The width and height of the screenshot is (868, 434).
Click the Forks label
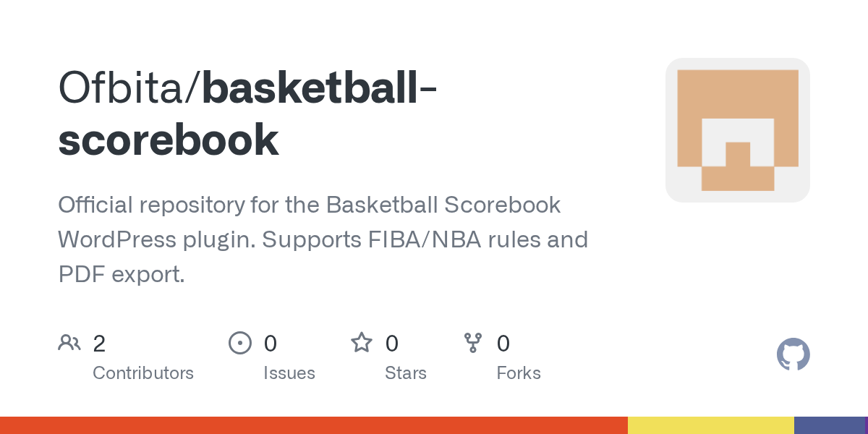tap(519, 373)
